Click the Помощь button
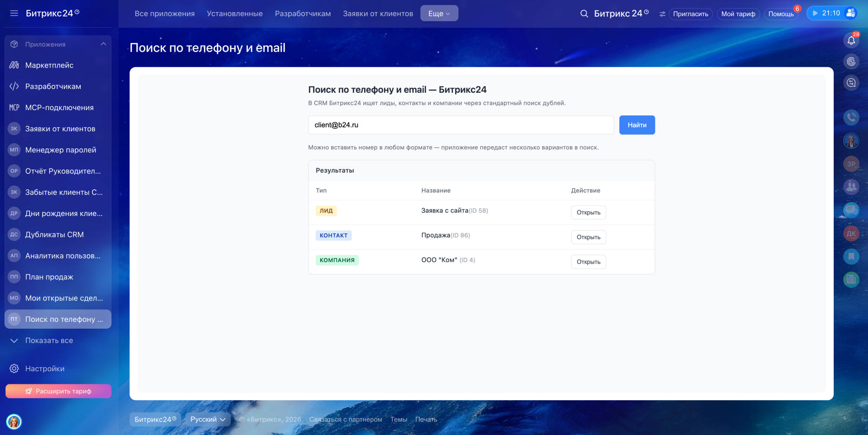The width and height of the screenshot is (868, 435). pyautogui.click(x=781, y=14)
